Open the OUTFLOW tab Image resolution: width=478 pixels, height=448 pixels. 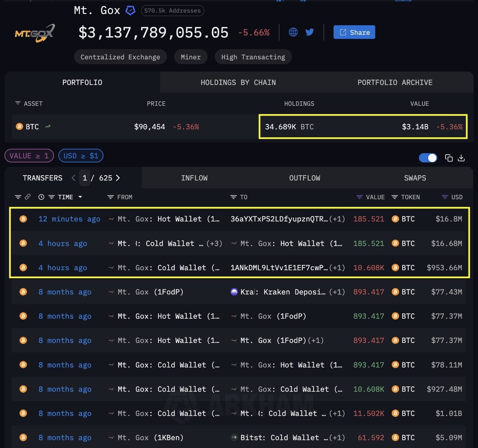[x=305, y=178]
